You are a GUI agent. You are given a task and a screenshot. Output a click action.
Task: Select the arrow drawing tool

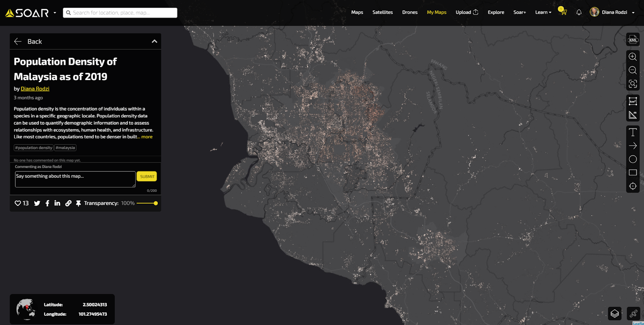pos(633,146)
